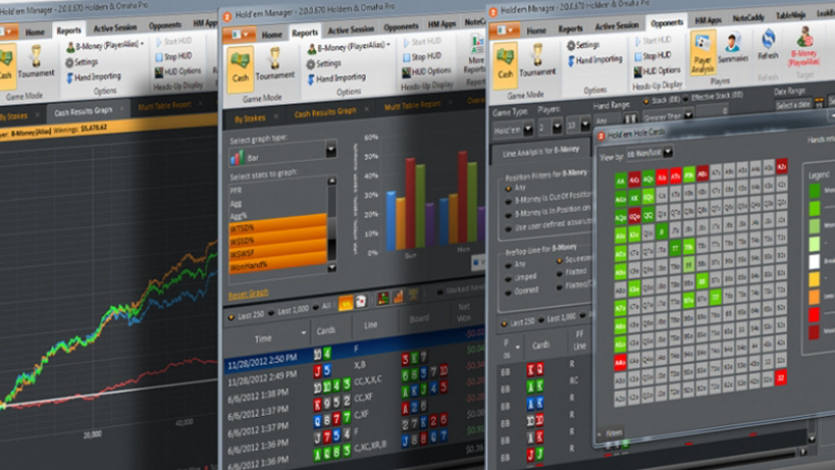The image size is (835, 470).
Task: Click Reset Graph link
Action: (248, 294)
